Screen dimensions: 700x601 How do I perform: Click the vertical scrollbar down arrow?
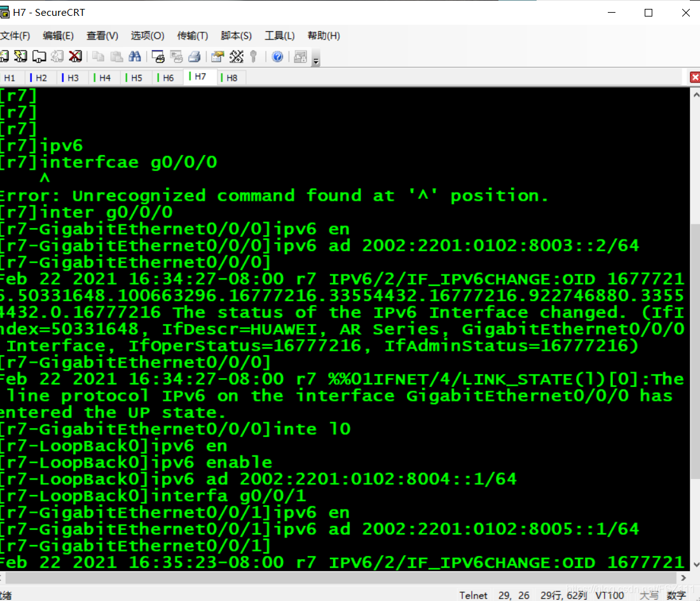pyautogui.click(x=696, y=564)
